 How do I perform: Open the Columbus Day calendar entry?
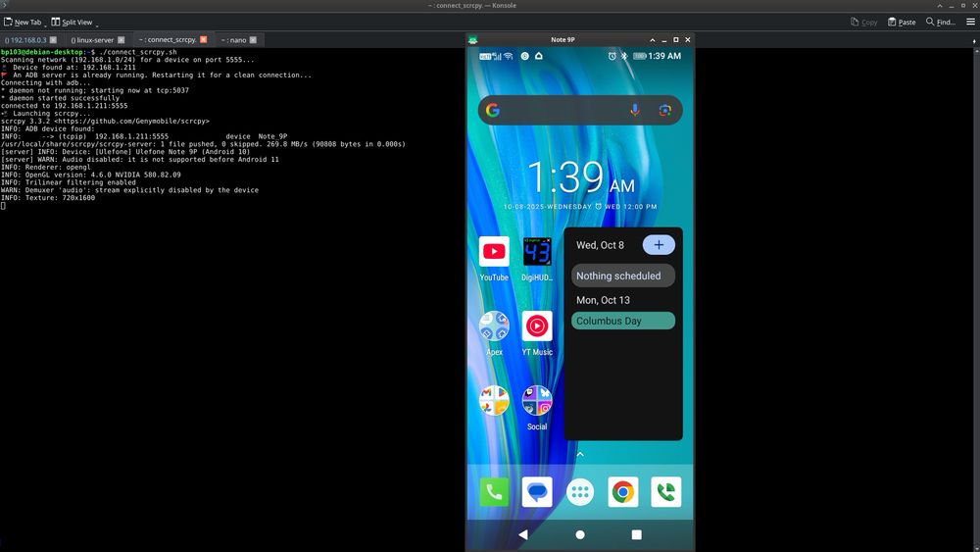click(x=623, y=321)
